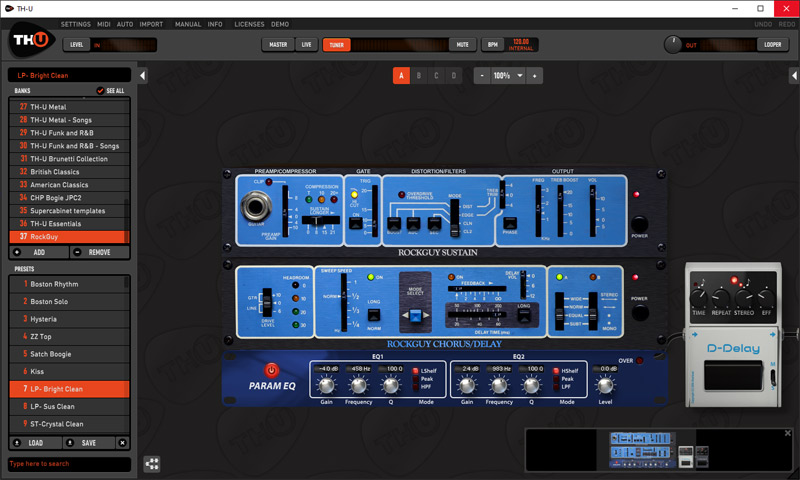Screen dimensions: 800x480
Task: Toggle the Tuner button
Action: pyautogui.click(x=335, y=45)
